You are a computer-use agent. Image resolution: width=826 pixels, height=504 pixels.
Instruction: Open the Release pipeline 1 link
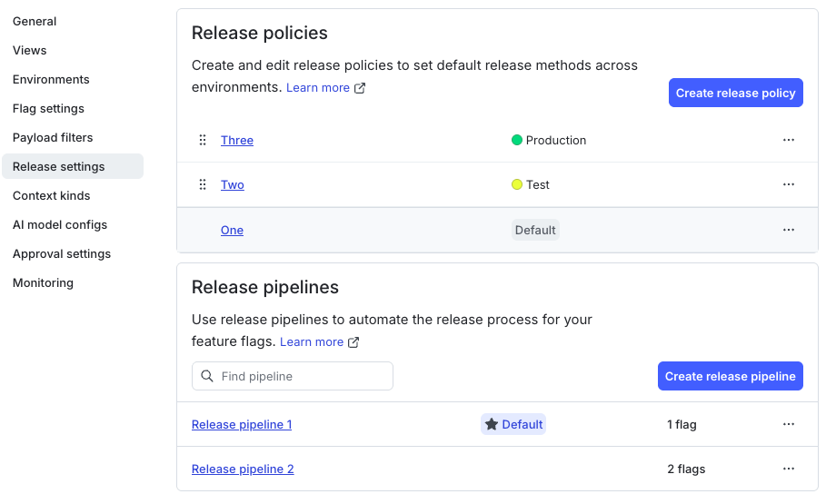click(242, 424)
